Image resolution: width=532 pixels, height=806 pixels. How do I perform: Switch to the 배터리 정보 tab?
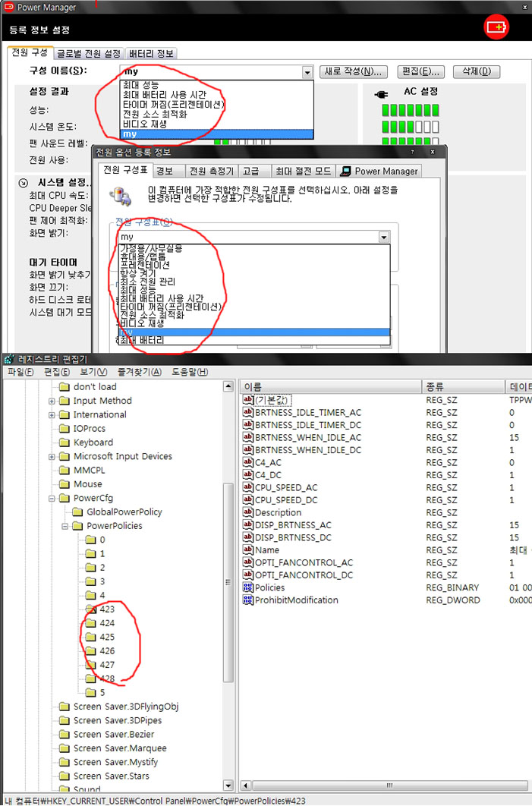pos(152,53)
